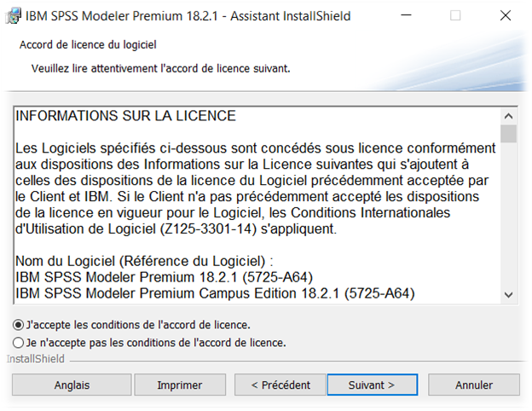Click the maximize window button
Viewport: 532px width, 411px height.
tap(455, 16)
